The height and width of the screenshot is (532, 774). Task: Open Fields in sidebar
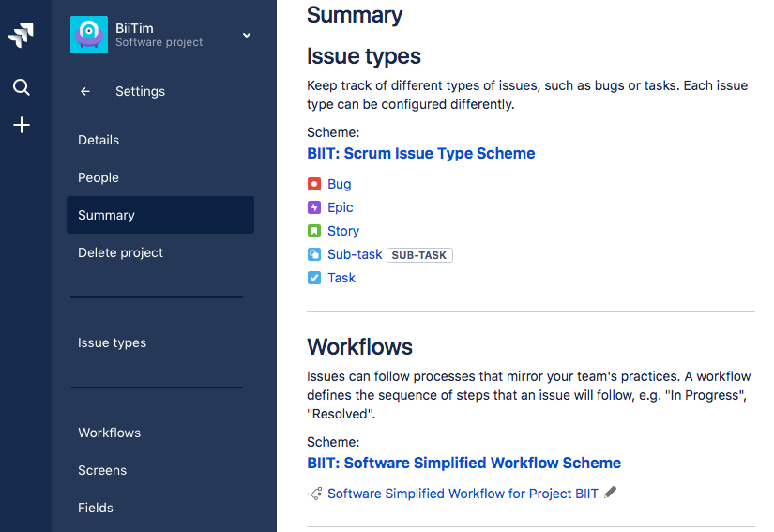(x=96, y=508)
